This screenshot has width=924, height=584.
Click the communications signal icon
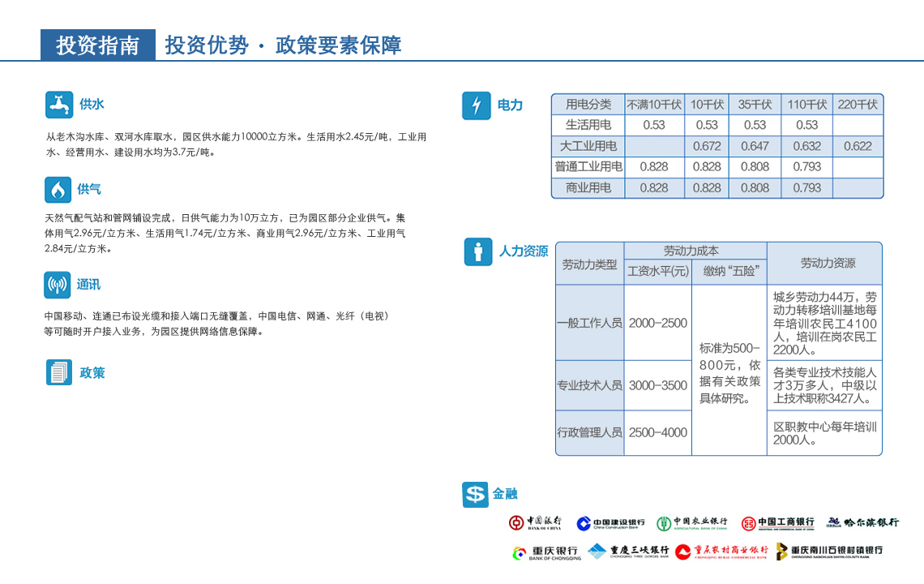click(x=58, y=286)
